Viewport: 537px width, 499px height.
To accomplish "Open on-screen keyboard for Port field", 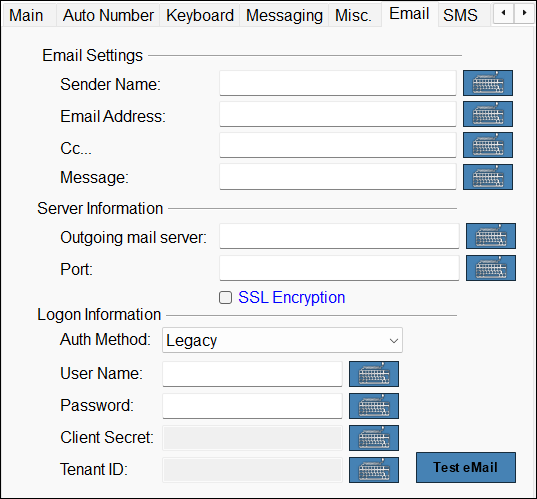I will 491,268.
